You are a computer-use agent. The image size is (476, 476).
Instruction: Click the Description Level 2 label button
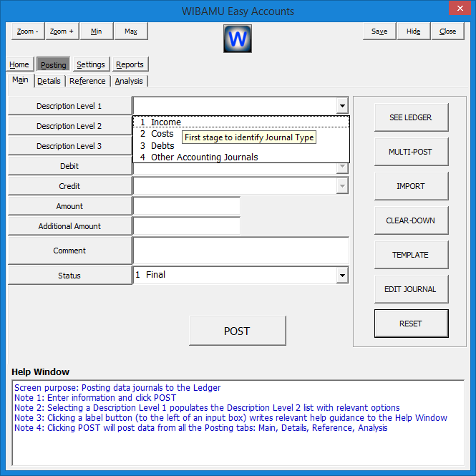pyautogui.click(x=69, y=126)
